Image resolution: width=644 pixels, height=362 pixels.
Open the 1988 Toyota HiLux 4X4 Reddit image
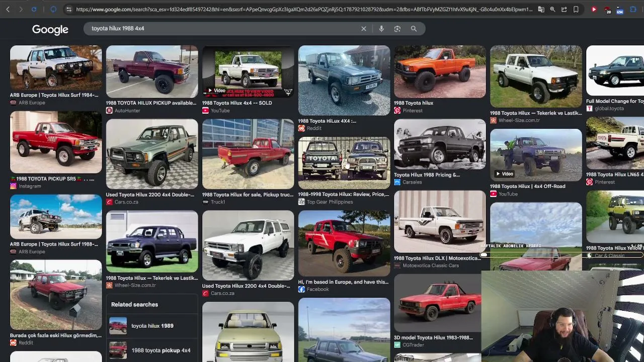coord(344,80)
